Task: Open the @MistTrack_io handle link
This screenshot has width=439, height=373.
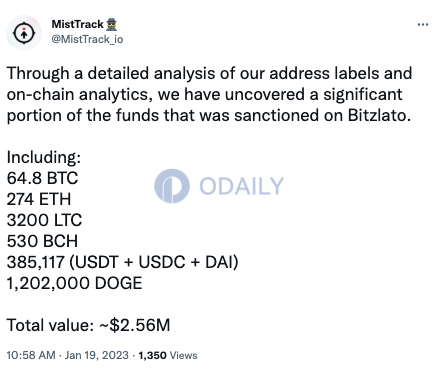Action: [x=87, y=39]
